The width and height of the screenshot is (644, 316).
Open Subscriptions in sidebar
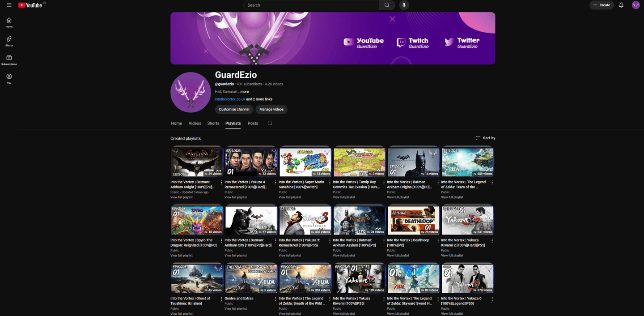click(x=9, y=60)
